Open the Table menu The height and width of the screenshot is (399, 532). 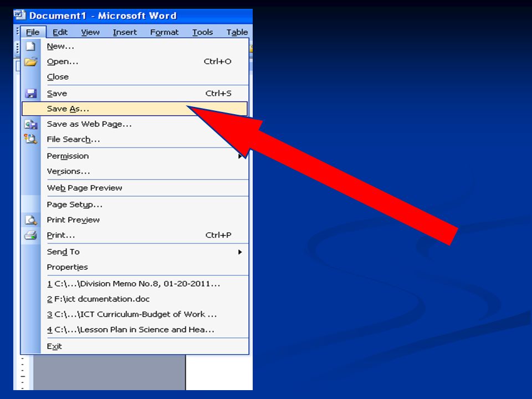pyautogui.click(x=237, y=32)
